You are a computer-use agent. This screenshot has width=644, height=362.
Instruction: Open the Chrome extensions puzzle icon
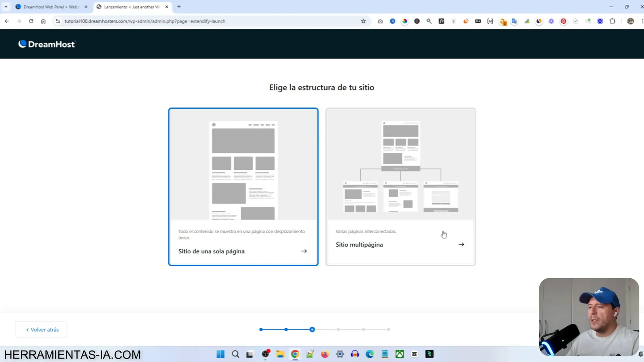click(x=612, y=21)
